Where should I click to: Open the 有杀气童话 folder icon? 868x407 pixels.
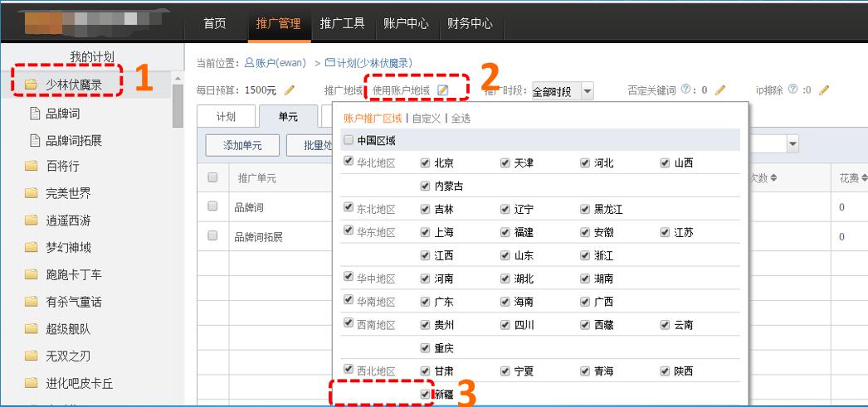(x=31, y=302)
